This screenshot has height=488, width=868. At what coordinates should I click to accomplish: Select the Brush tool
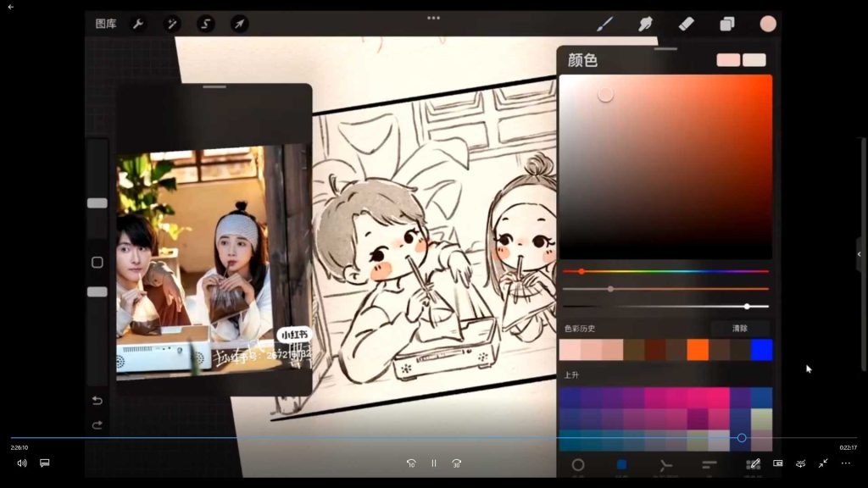pyautogui.click(x=604, y=24)
